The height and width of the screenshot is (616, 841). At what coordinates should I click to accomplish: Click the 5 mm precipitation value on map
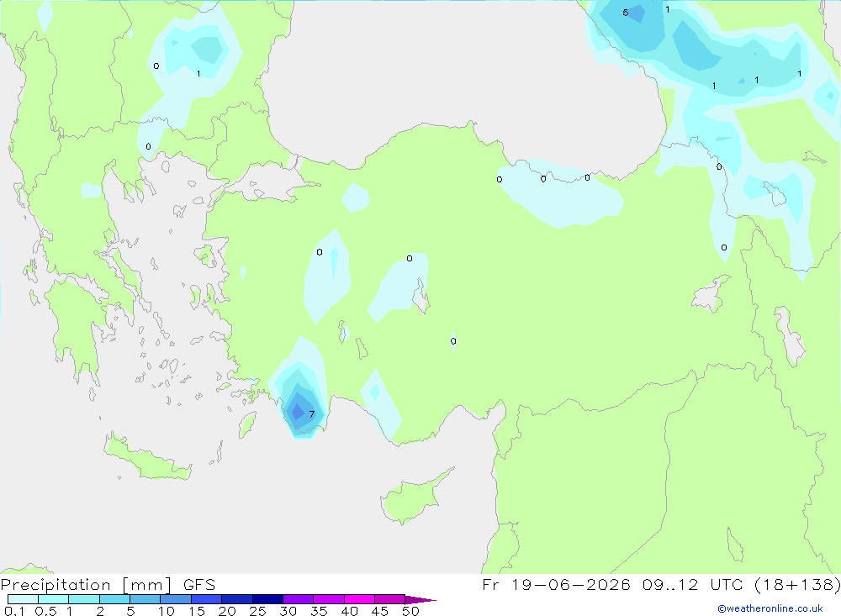[x=626, y=13]
